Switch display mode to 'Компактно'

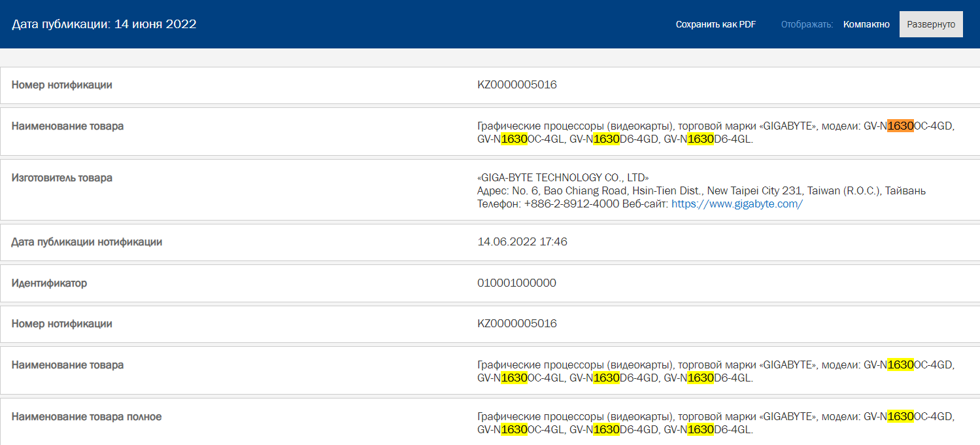(x=866, y=24)
